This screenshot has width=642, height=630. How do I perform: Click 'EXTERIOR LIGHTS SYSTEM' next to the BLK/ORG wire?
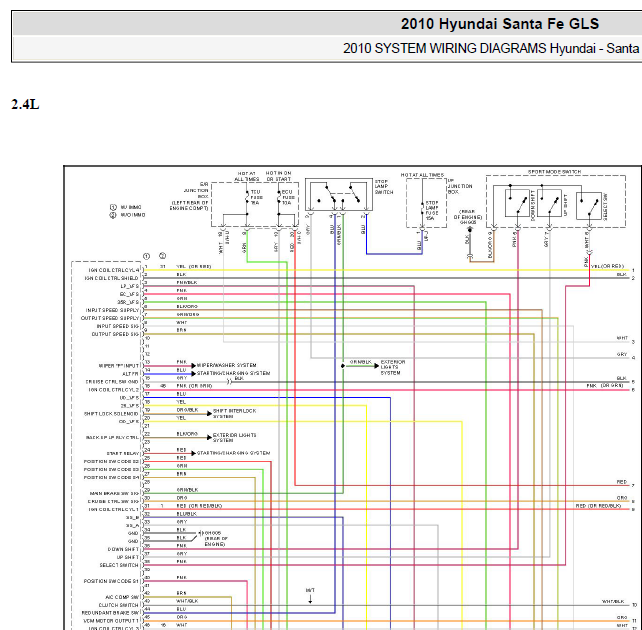pos(234,438)
